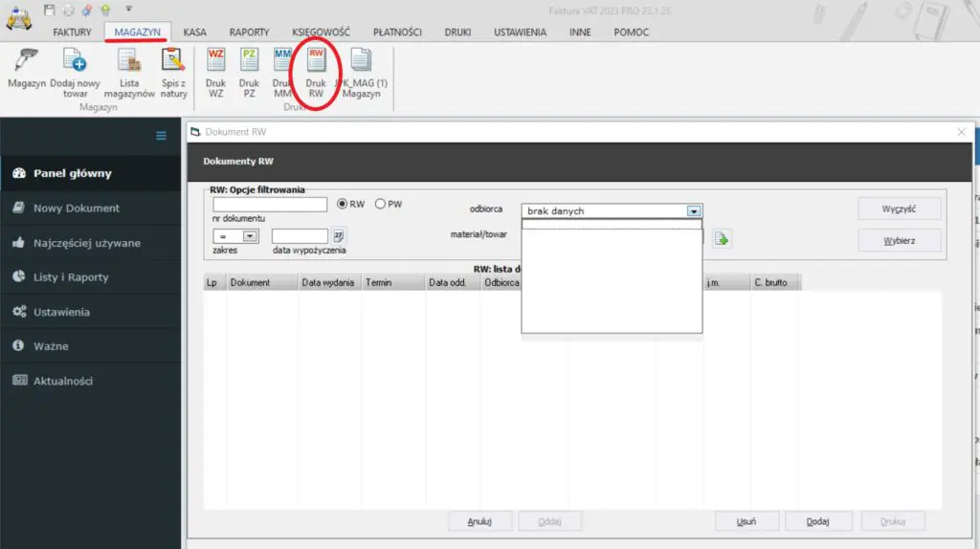The image size is (980, 549).
Task: Select the RW radio button
Action: 342,204
